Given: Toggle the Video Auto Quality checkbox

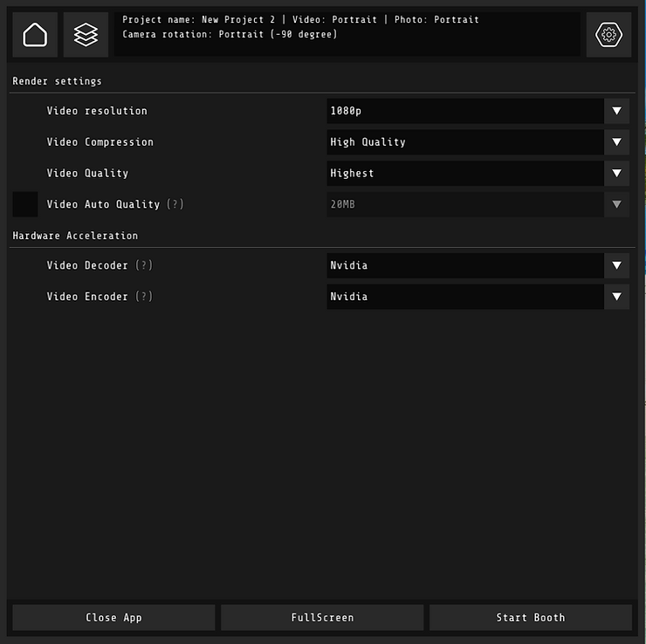Looking at the screenshot, I should pos(25,204).
